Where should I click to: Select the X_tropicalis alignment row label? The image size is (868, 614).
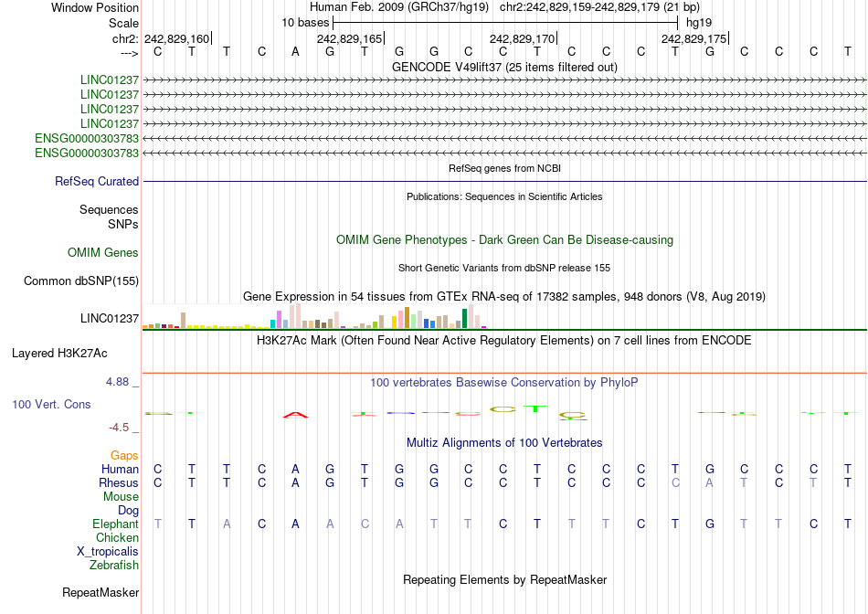coord(108,552)
